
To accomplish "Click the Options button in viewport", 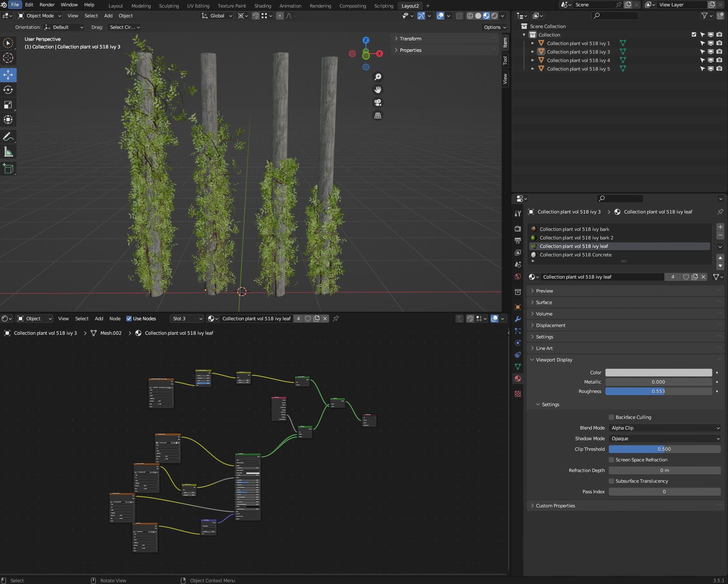I will pyautogui.click(x=495, y=27).
